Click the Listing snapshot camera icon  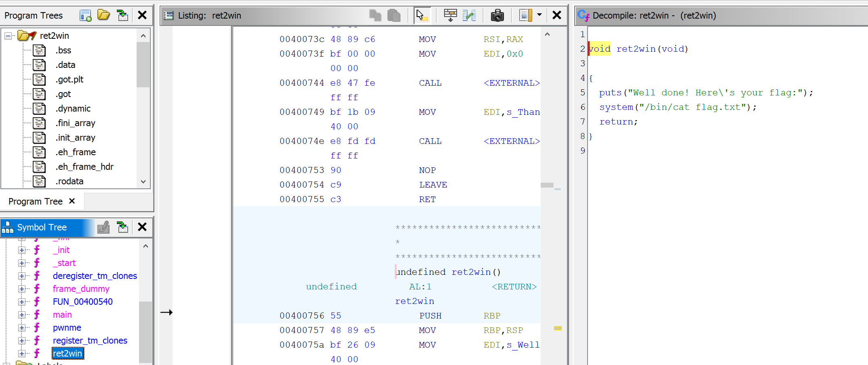click(497, 15)
